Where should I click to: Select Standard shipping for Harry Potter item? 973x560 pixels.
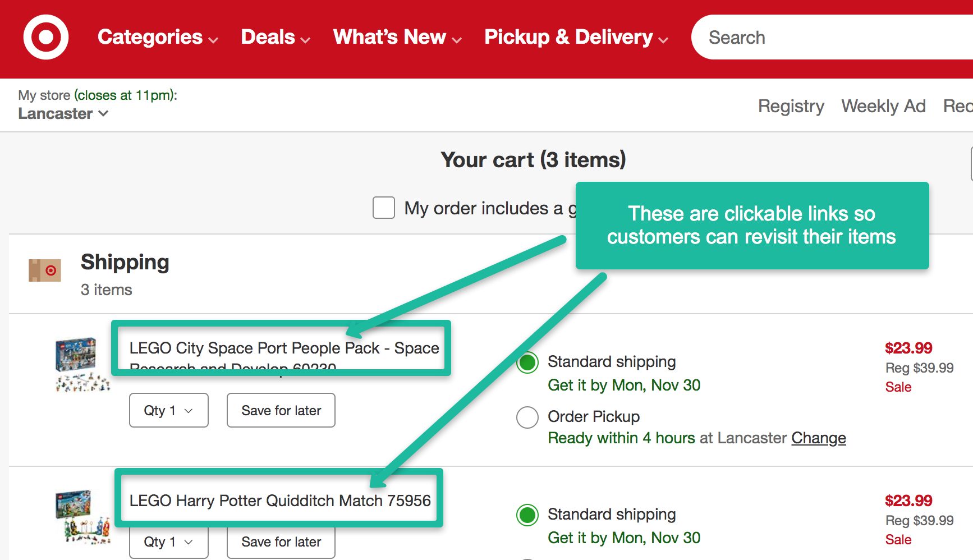(x=527, y=515)
